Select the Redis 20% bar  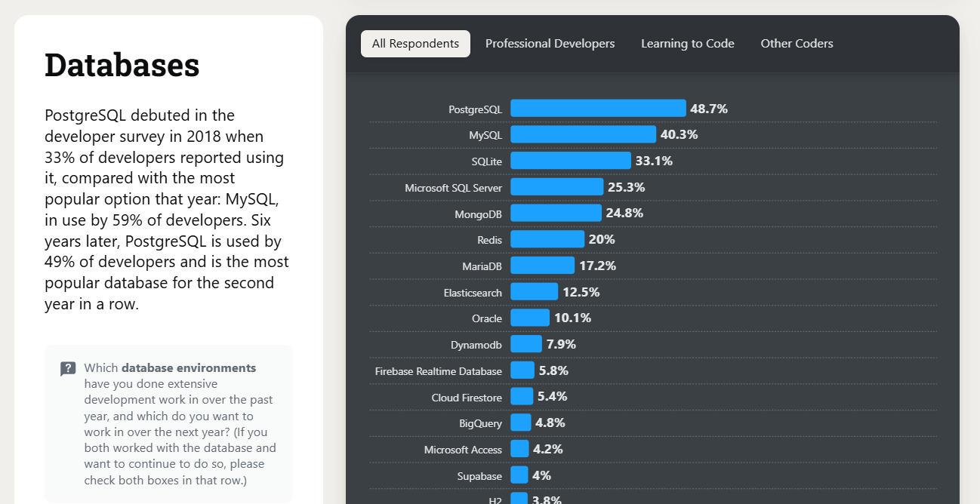(547, 239)
